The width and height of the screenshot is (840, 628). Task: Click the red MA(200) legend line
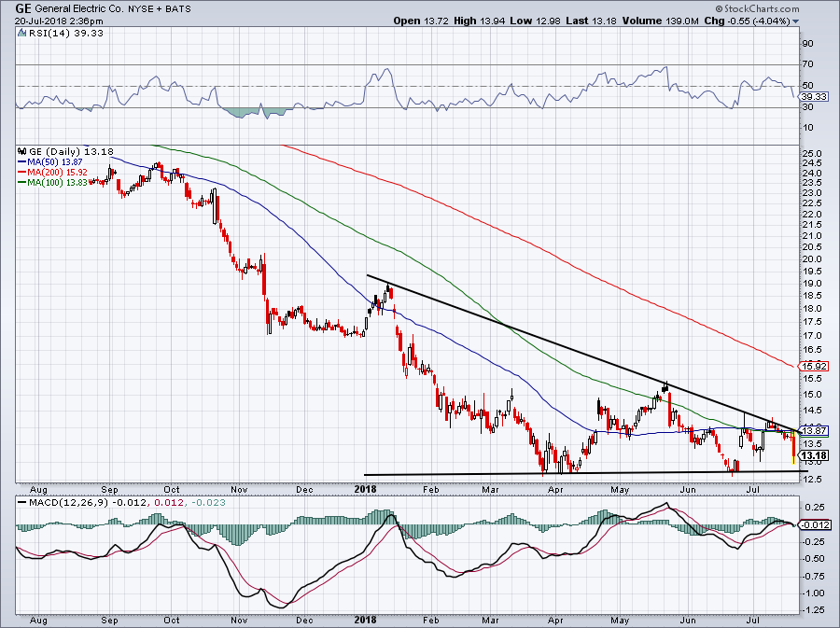point(22,173)
